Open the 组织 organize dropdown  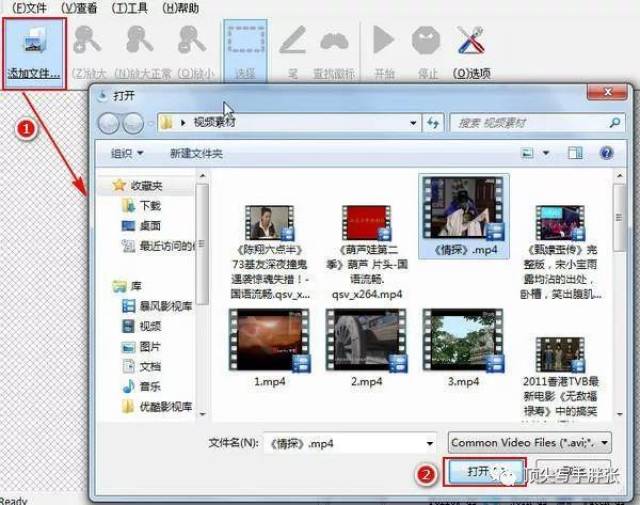[127, 153]
